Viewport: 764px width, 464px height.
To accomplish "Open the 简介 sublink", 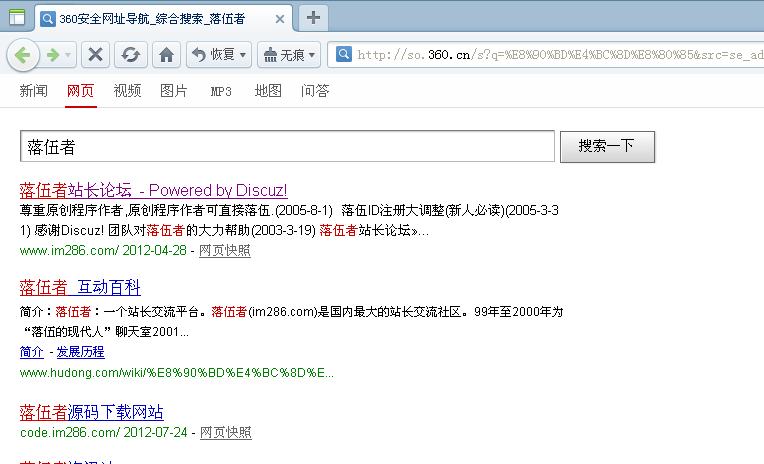I will tap(32, 352).
